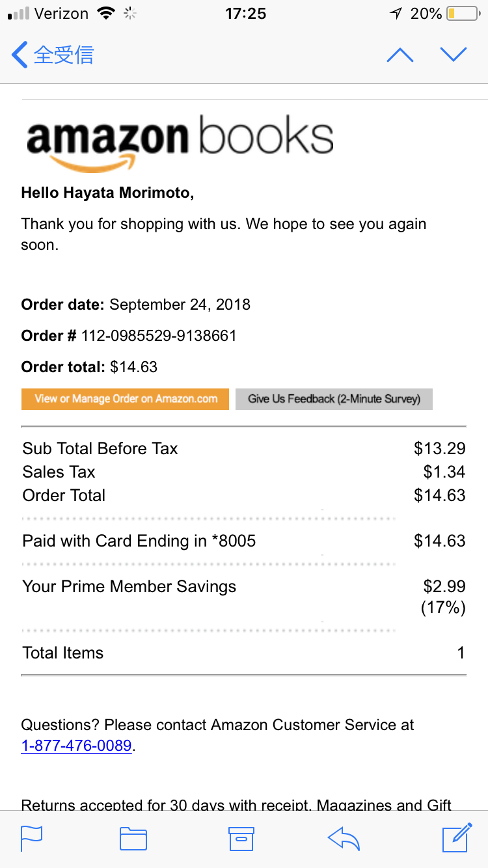
Task: Tap the location arrow status icon
Action: 396,14
